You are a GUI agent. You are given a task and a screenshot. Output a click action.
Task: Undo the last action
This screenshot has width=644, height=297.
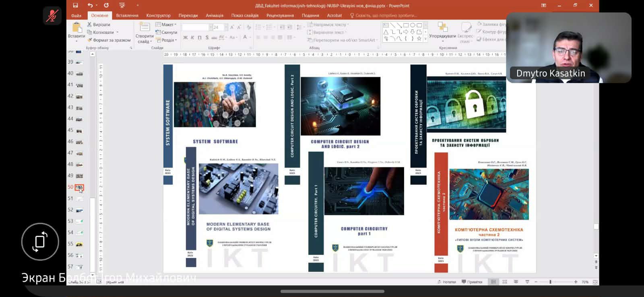tap(90, 5)
